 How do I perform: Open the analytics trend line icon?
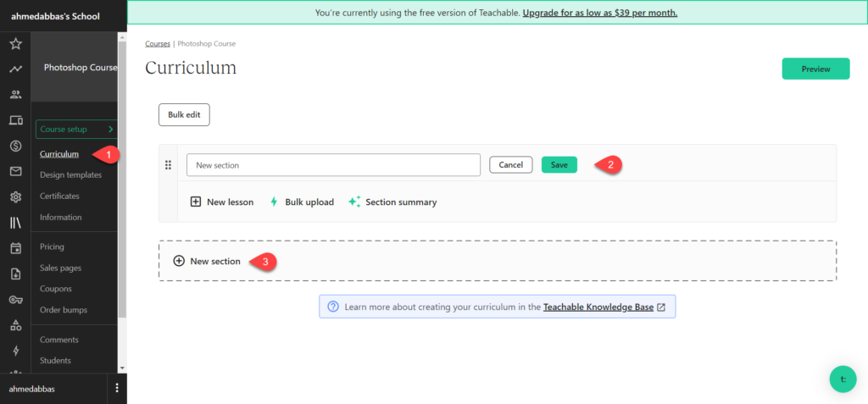pyautogui.click(x=15, y=69)
